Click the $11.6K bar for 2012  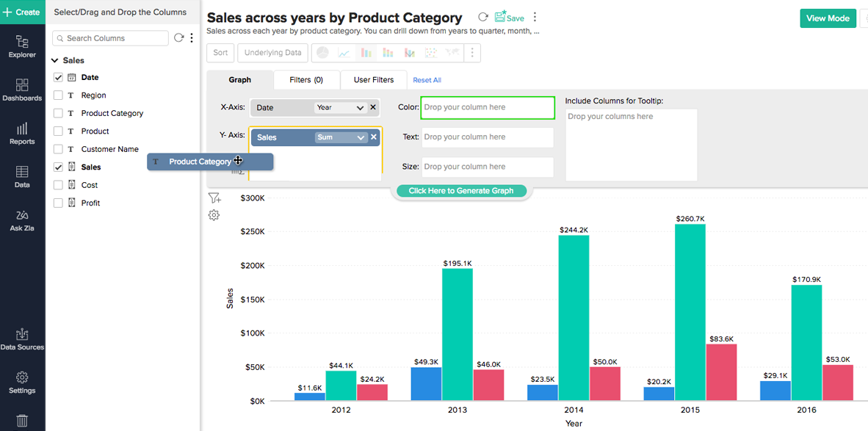coord(310,396)
